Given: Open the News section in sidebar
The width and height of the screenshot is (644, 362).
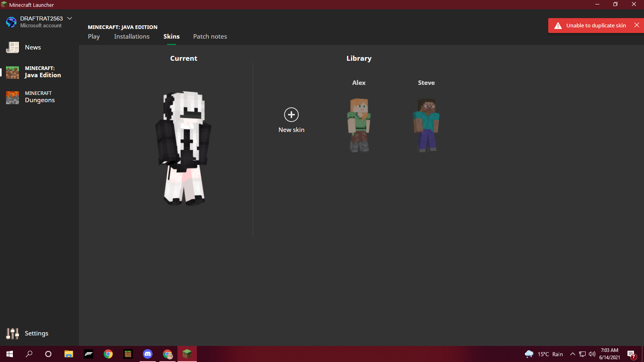Looking at the screenshot, I should tap(33, 47).
